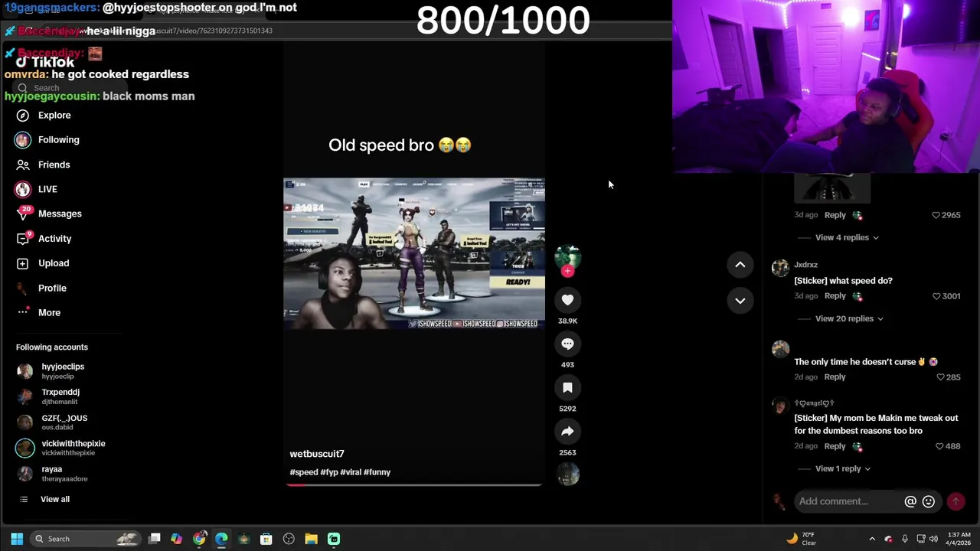Launch Copilot from the taskbar
The width and height of the screenshot is (980, 551).
pos(176,539)
